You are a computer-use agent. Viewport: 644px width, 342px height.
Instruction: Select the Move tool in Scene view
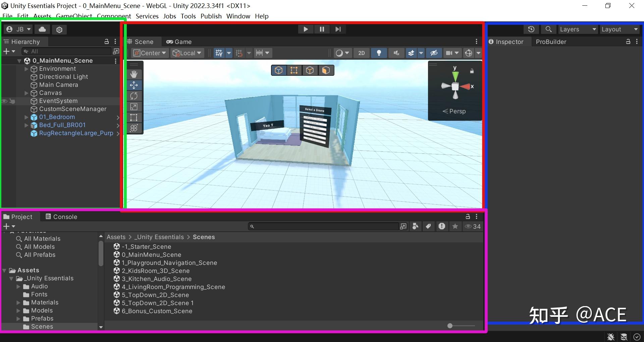point(134,85)
